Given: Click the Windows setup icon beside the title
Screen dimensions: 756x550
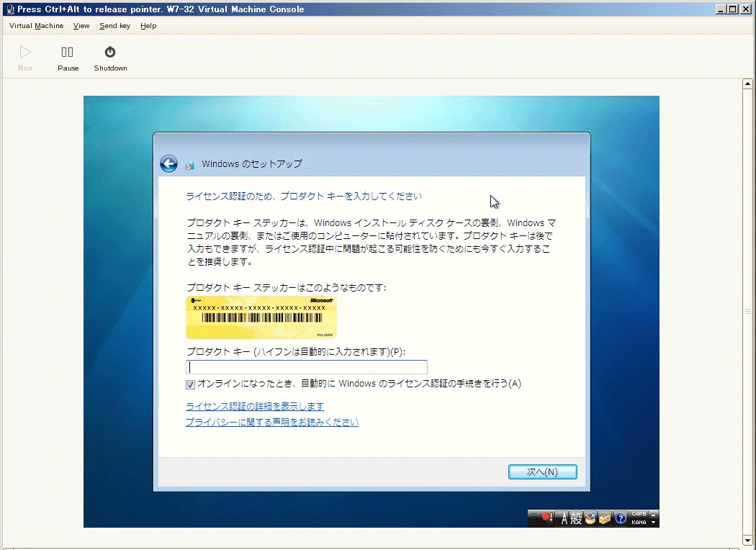Looking at the screenshot, I should (x=190, y=164).
